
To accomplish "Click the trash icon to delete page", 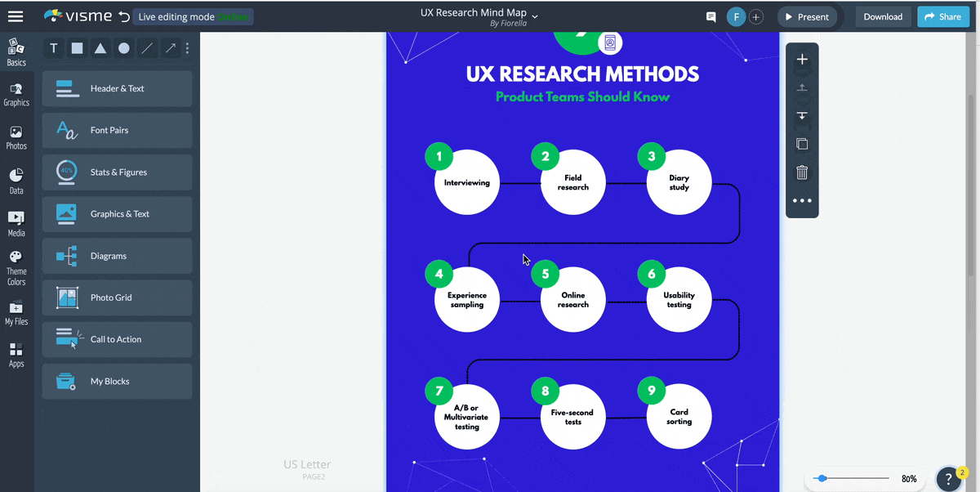I will tap(802, 172).
